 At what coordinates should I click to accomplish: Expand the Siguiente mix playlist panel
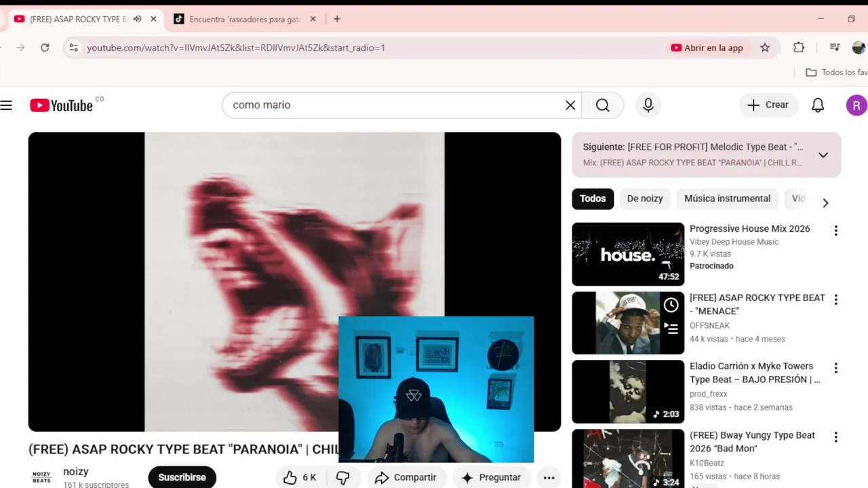click(x=823, y=155)
